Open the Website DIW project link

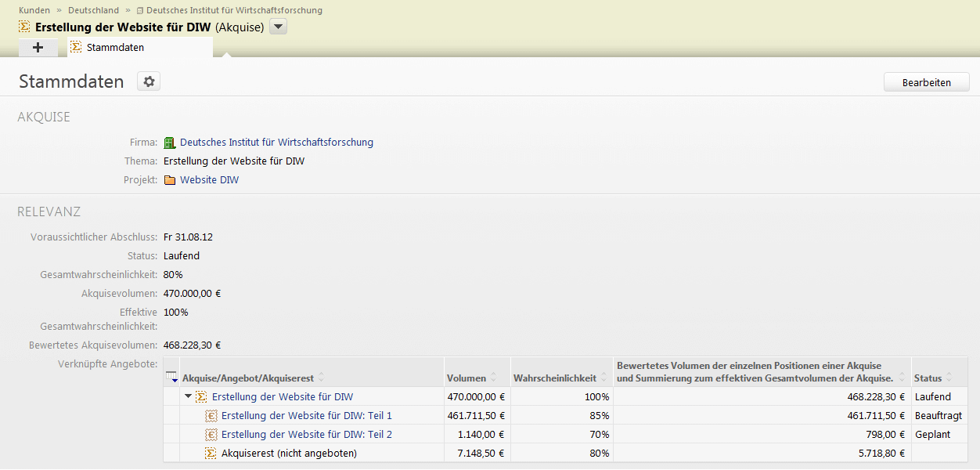209,180
